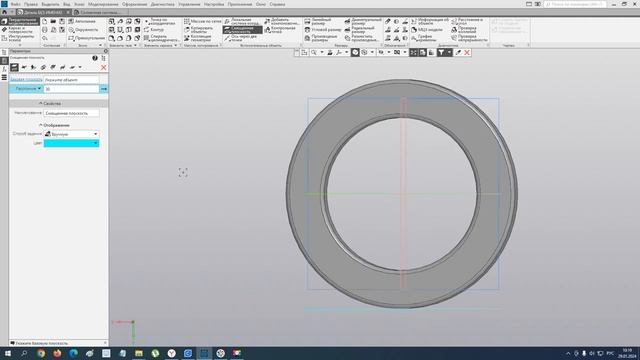Image resolution: width=640 pixels, height=360 pixels.
Task: Choose the Прямоугольник rectangle tool
Action: click(86, 38)
